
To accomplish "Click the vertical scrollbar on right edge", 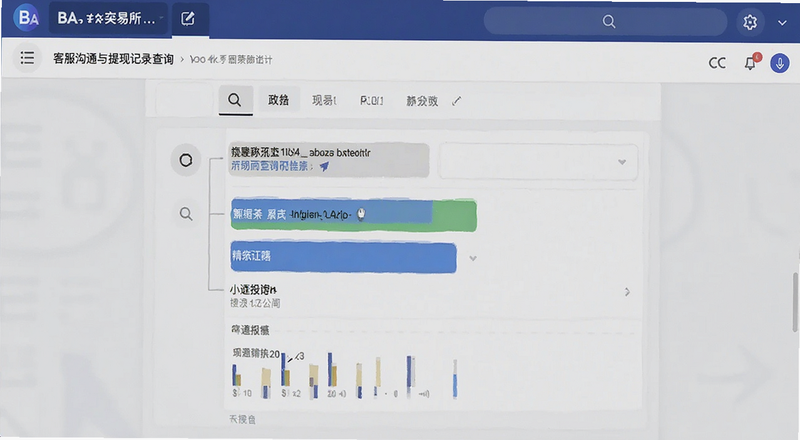I will pos(794,302).
